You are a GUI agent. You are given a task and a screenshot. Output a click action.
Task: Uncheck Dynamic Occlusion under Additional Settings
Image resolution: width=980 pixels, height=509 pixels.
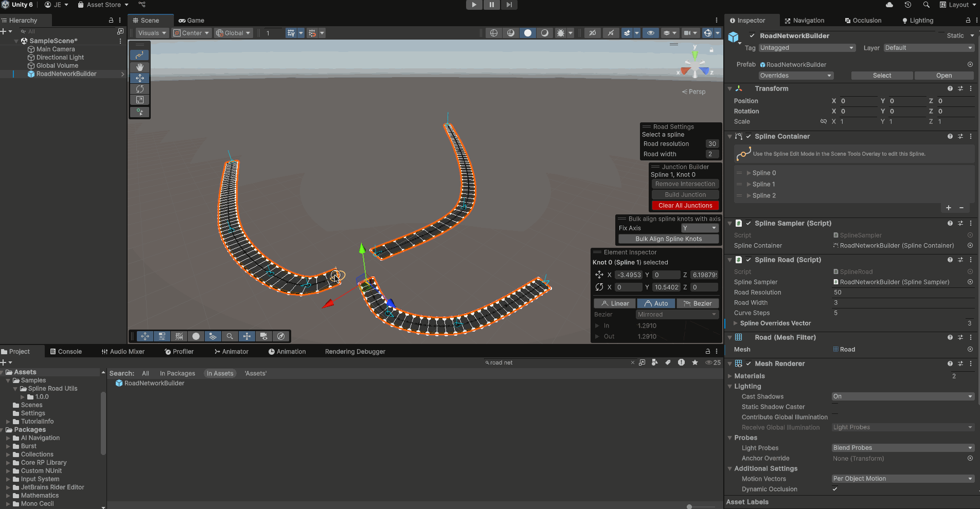coord(834,489)
